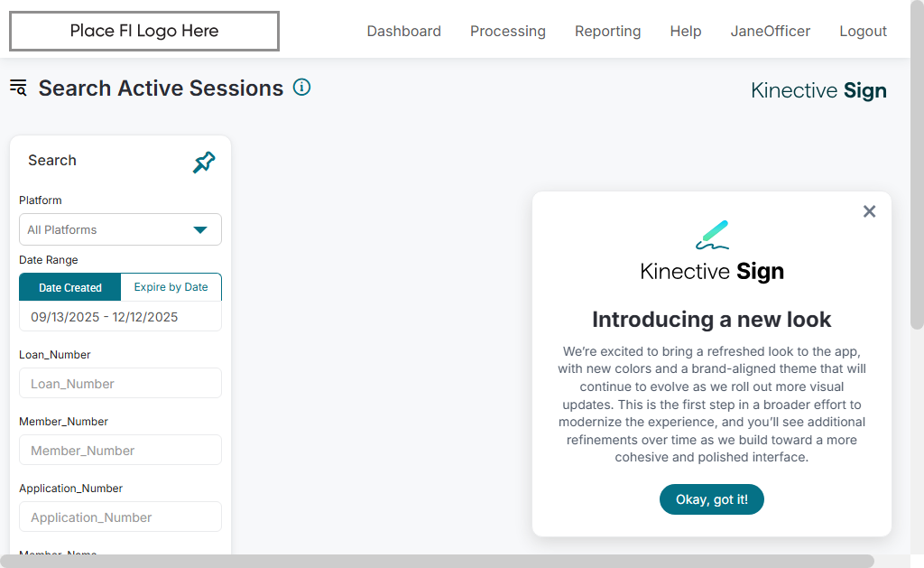Open the All Platforms dropdown
This screenshot has height=568, width=924.
tap(120, 229)
